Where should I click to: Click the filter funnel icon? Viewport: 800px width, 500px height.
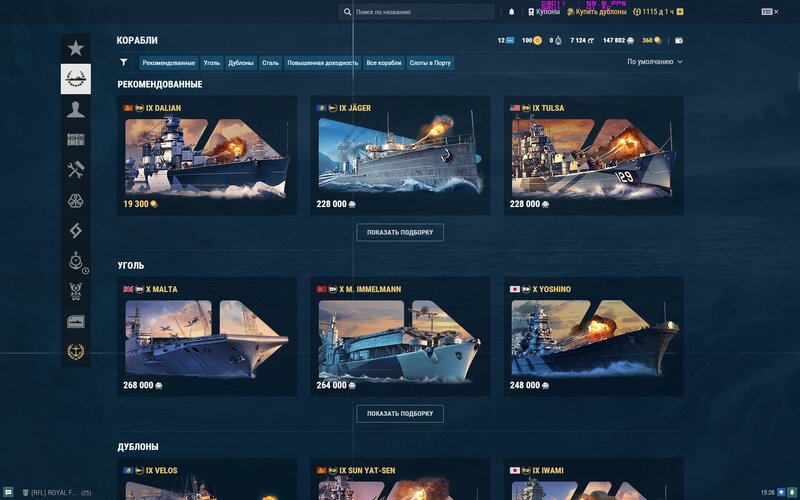coord(123,62)
